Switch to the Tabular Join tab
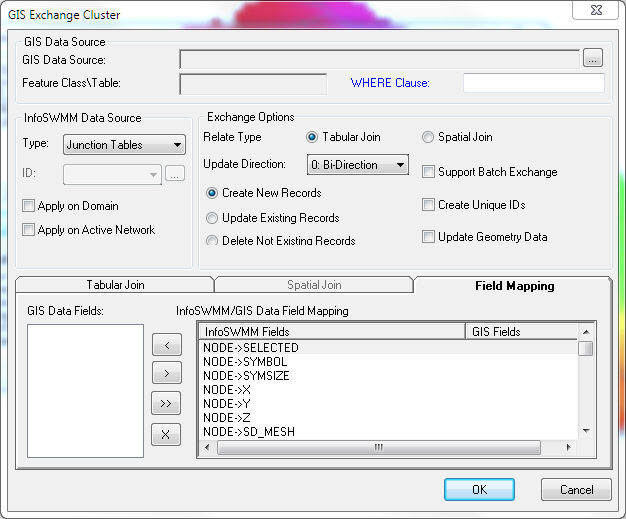Image resolution: width=626 pixels, height=519 pixels. click(x=115, y=285)
